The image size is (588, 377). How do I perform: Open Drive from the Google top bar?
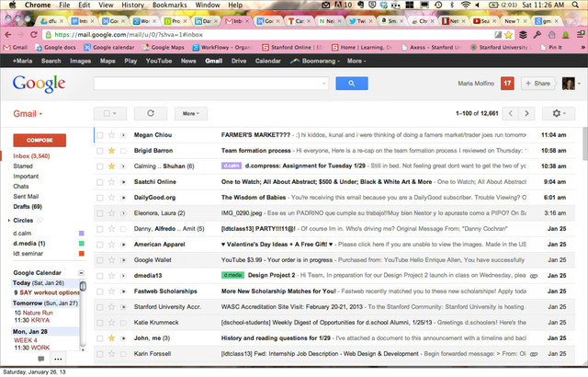tap(239, 60)
